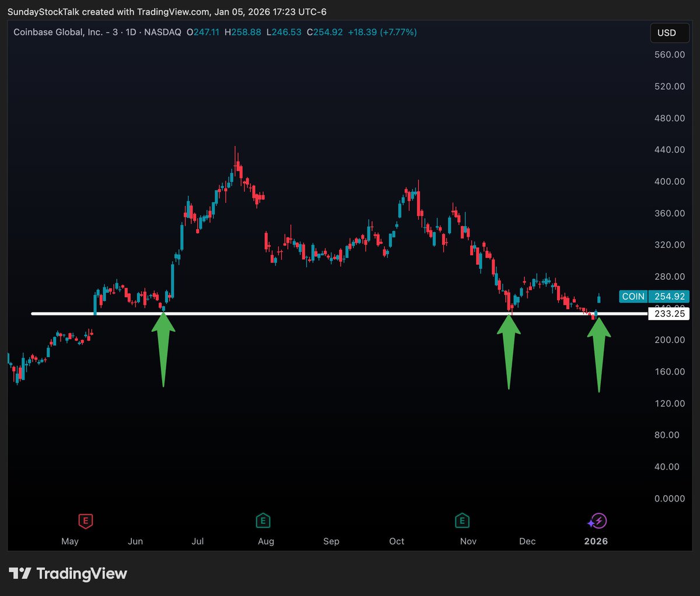Viewport: 700px width, 596px height.
Task: Click the red earnings marker near May
Action: 86,521
